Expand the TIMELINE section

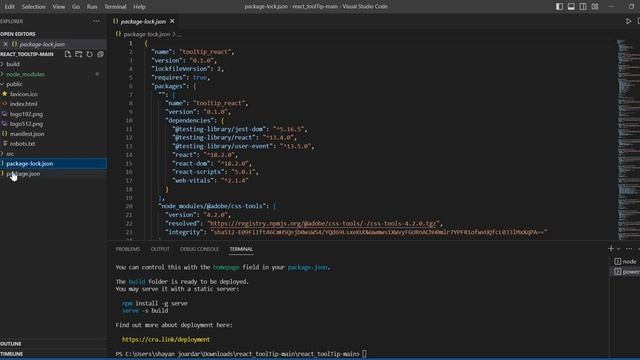coord(11,354)
